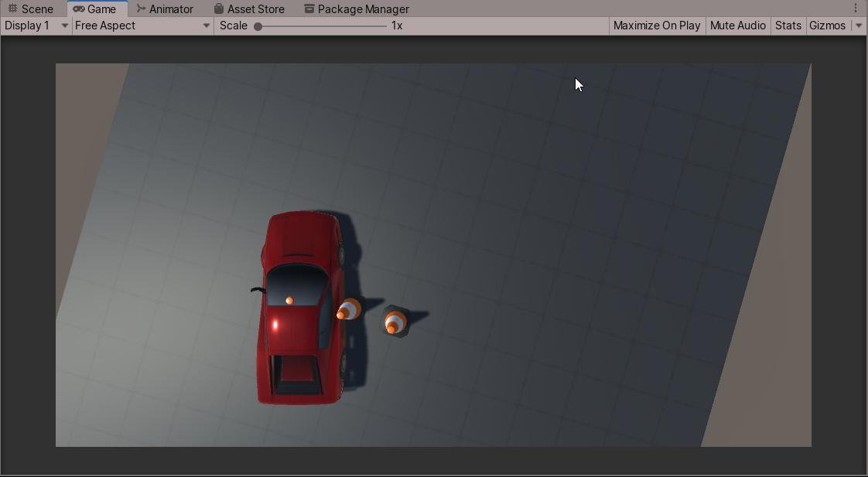
Task: Open the panel options kebab menu
Action: pyautogui.click(x=856, y=9)
